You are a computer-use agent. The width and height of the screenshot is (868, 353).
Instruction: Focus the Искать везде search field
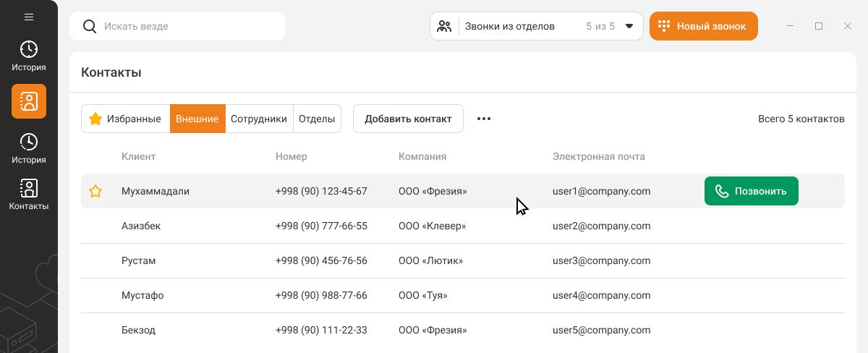pos(188,26)
